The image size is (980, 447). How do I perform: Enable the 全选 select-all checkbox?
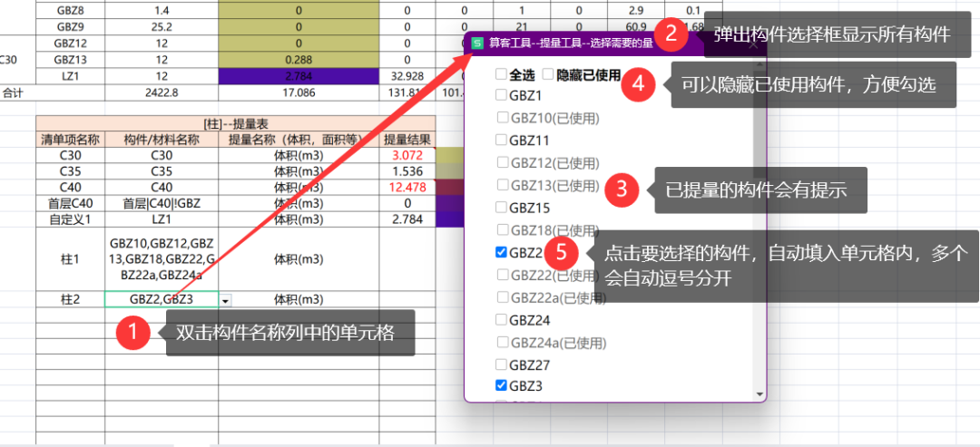pyautogui.click(x=501, y=74)
